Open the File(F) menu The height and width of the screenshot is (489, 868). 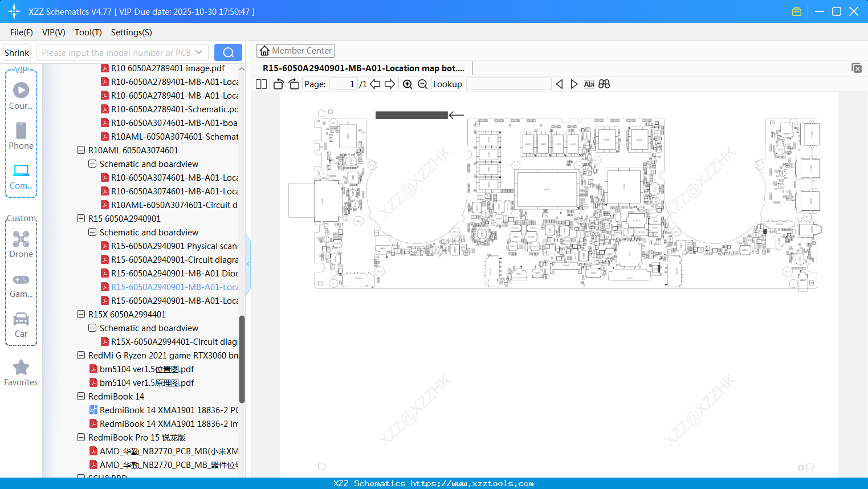tap(22, 32)
